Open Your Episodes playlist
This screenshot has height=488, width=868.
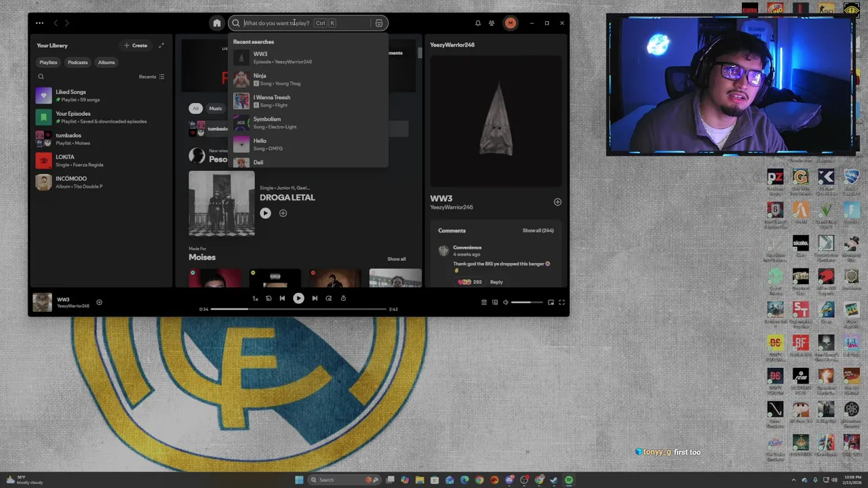[100, 117]
